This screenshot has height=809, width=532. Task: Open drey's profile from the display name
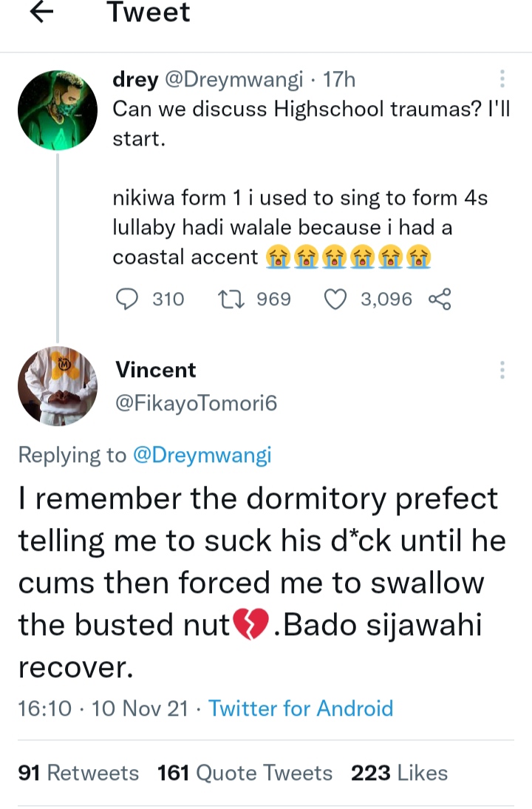[134, 80]
